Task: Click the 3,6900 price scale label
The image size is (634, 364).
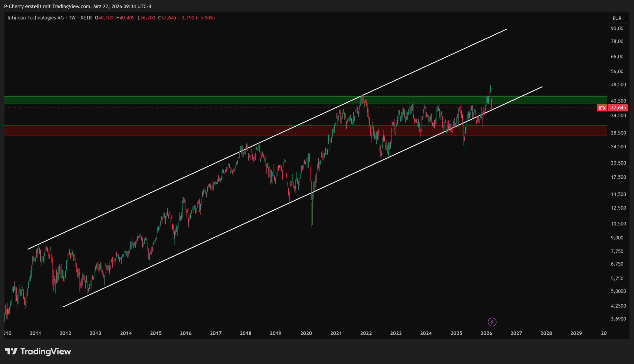Action: pos(618,319)
